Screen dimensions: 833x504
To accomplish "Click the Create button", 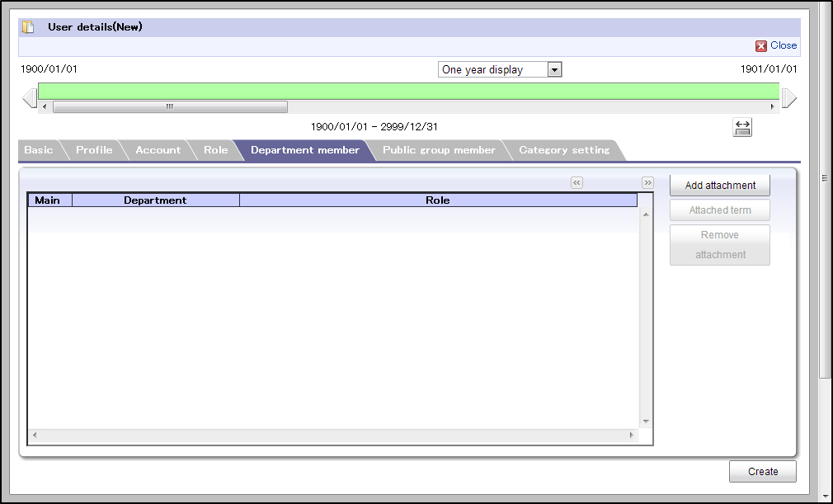I will 762,472.
